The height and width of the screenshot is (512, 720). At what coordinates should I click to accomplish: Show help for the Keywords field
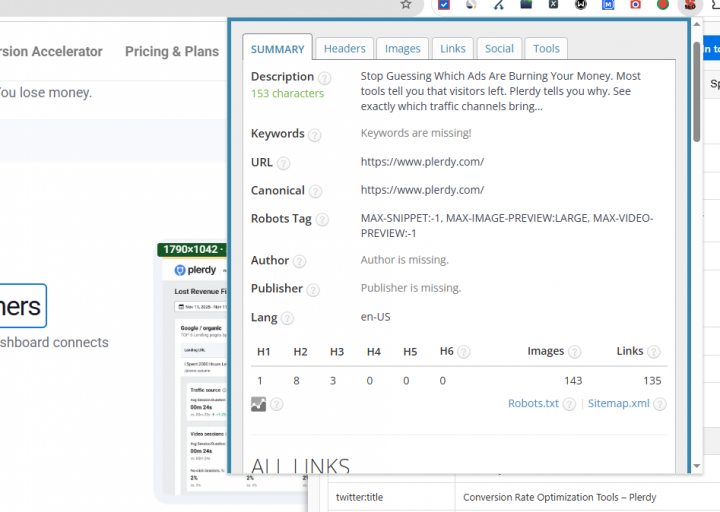[x=315, y=135]
